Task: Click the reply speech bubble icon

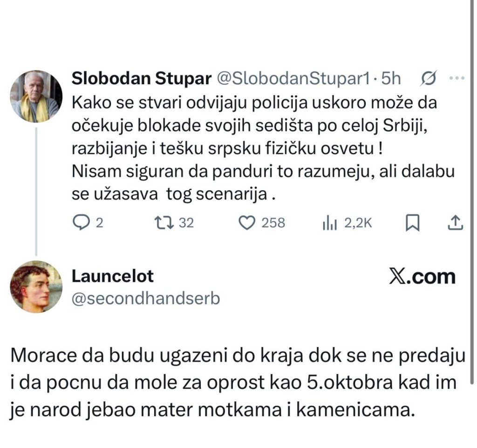Action: point(82,224)
